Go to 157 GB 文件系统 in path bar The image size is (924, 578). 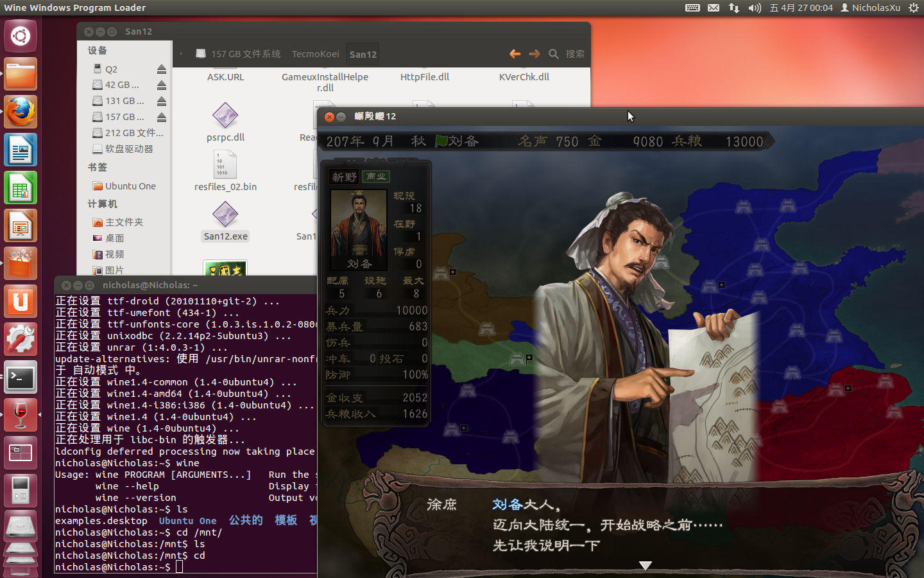coord(239,54)
